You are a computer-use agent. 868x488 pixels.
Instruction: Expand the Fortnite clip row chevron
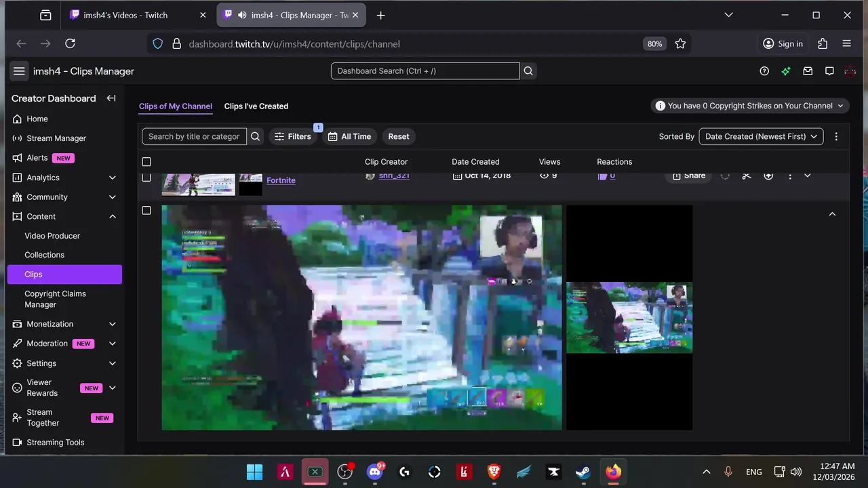click(807, 176)
